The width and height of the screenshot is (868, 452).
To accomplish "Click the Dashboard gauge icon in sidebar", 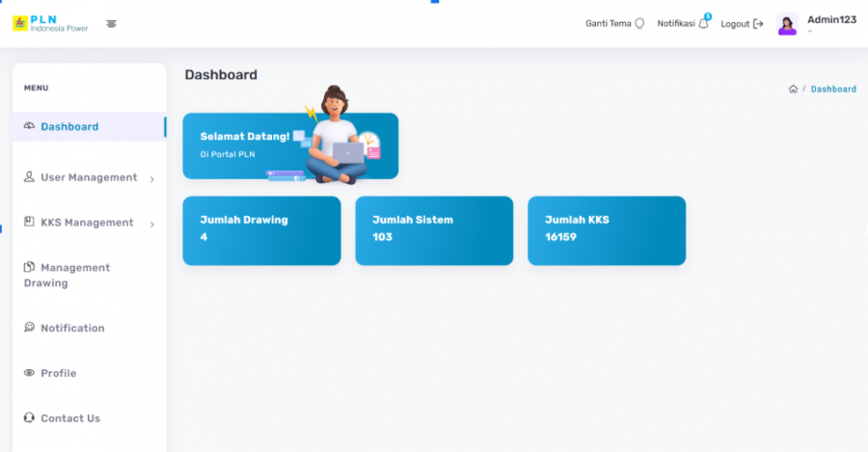I will tap(29, 126).
